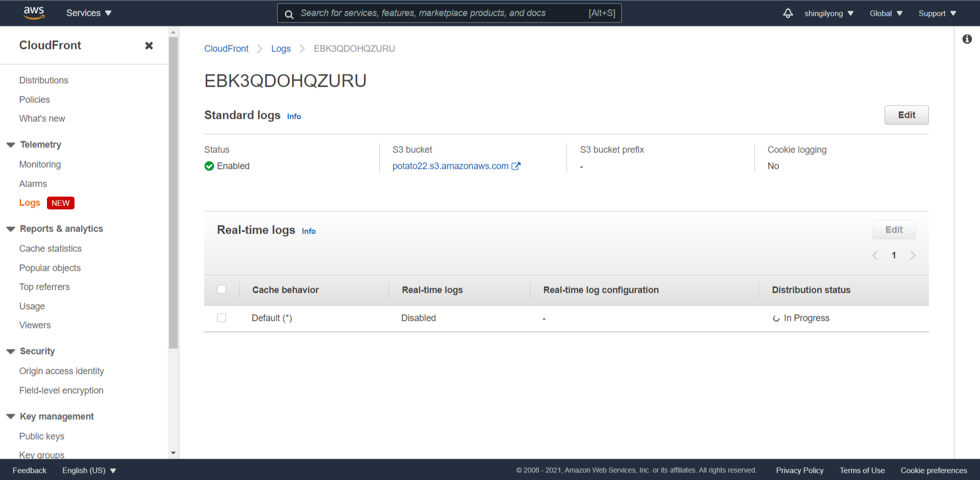Open Public keys page

42,436
